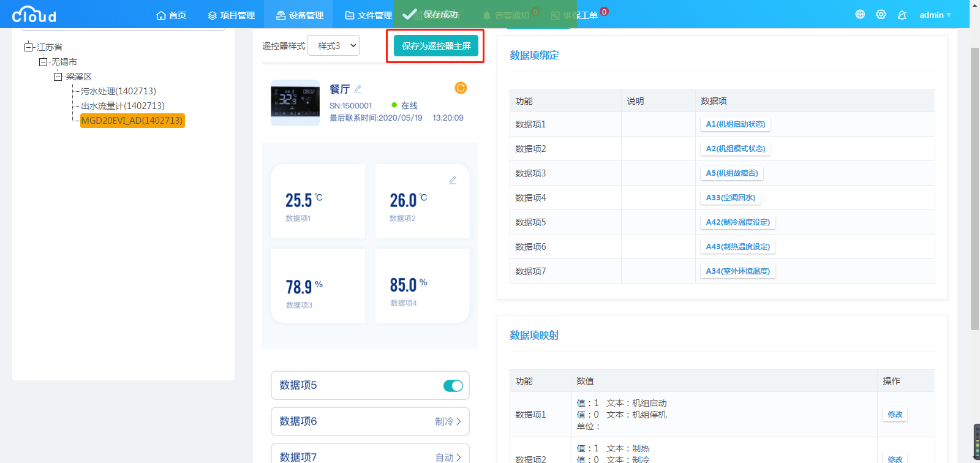Open the 遥控器样式 style dropdown
Screen dimensions: 980x463
333,45
